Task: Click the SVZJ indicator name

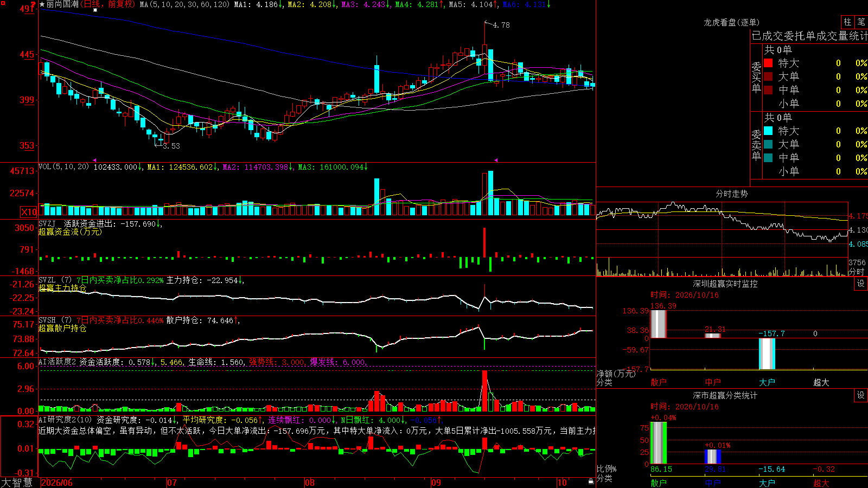Action: (x=47, y=223)
